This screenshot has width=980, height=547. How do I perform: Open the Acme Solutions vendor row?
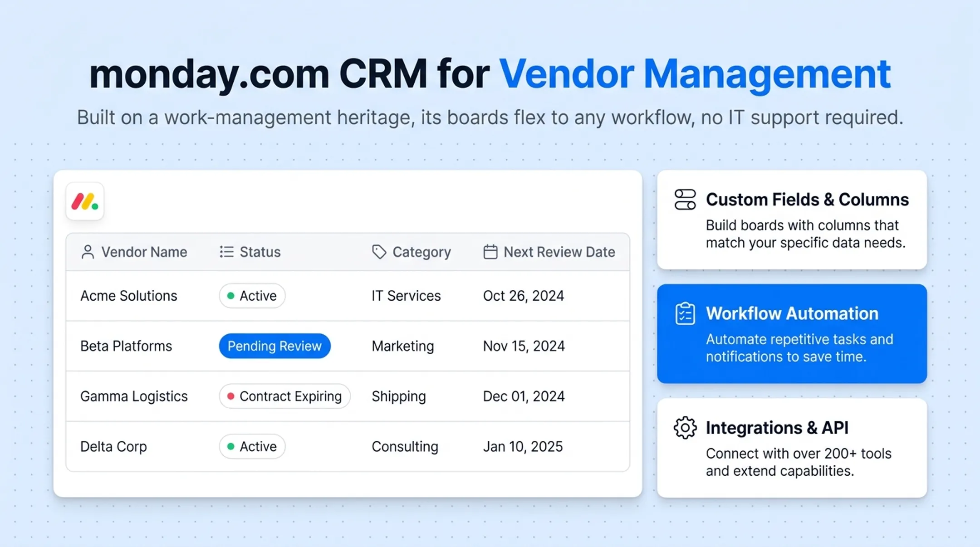[348, 296]
